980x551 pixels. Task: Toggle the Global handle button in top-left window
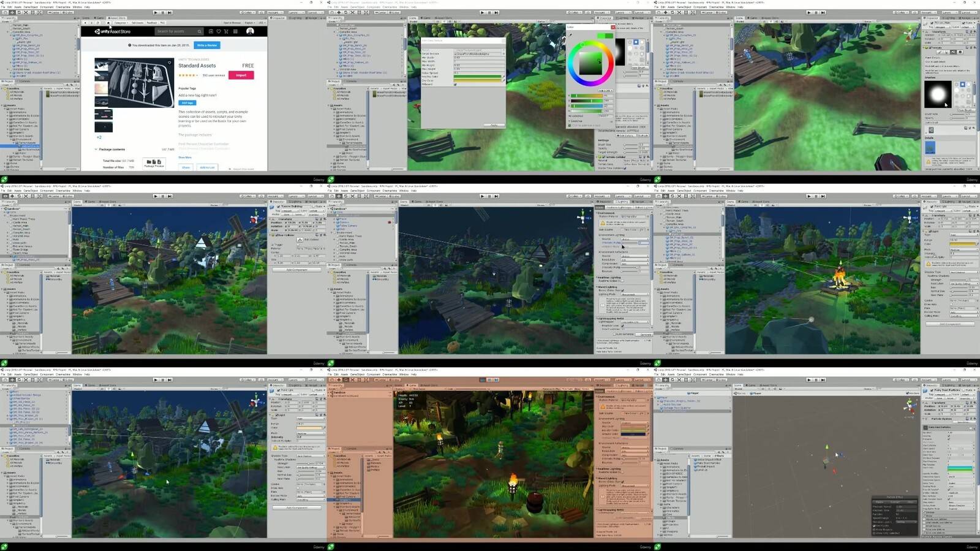pos(67,12)
